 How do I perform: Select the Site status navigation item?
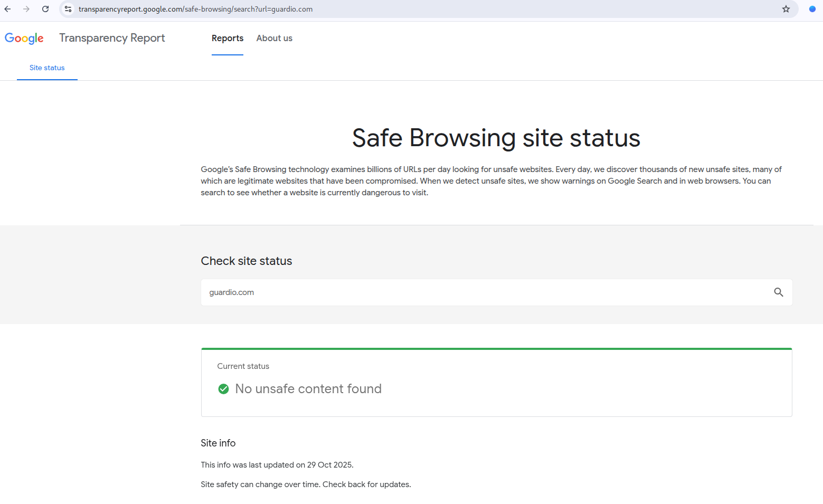click(46, 68)
